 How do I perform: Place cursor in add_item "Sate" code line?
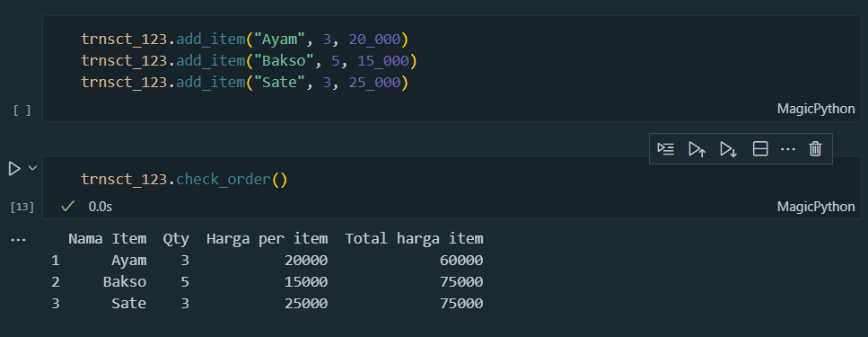click(x=244, y=83)
